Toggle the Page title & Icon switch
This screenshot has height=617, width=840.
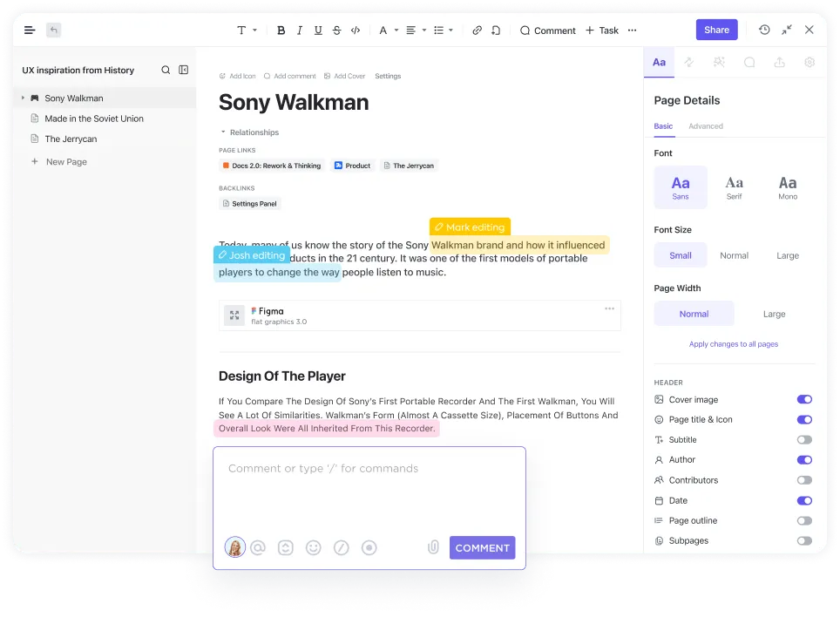pyautogui.click(x=804, y=419)
